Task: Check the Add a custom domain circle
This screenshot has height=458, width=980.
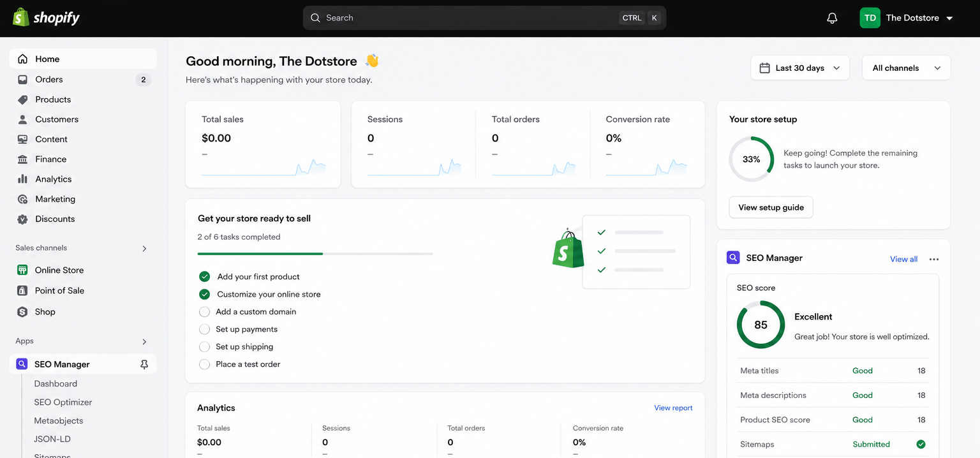Action: [x=204, y=312]
